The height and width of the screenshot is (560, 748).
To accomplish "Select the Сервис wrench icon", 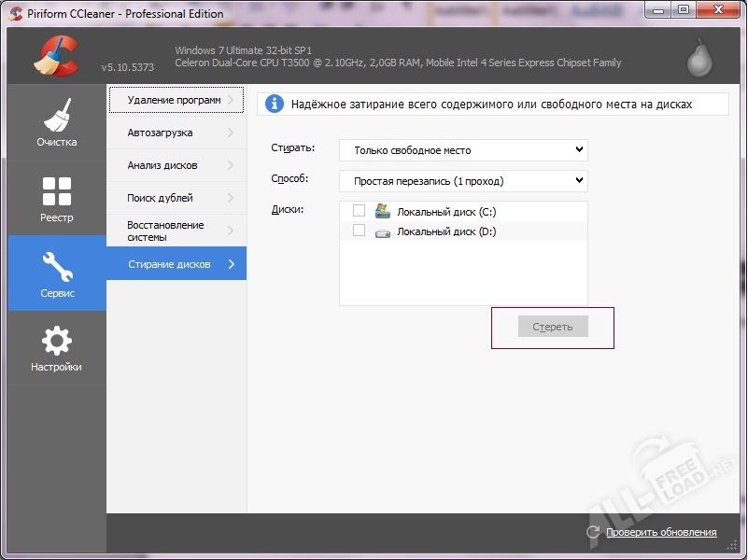I will 57,267.
